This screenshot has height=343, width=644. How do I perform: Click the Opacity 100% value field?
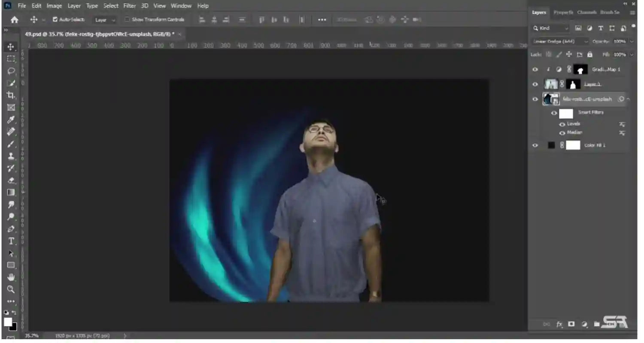(619, 42)
